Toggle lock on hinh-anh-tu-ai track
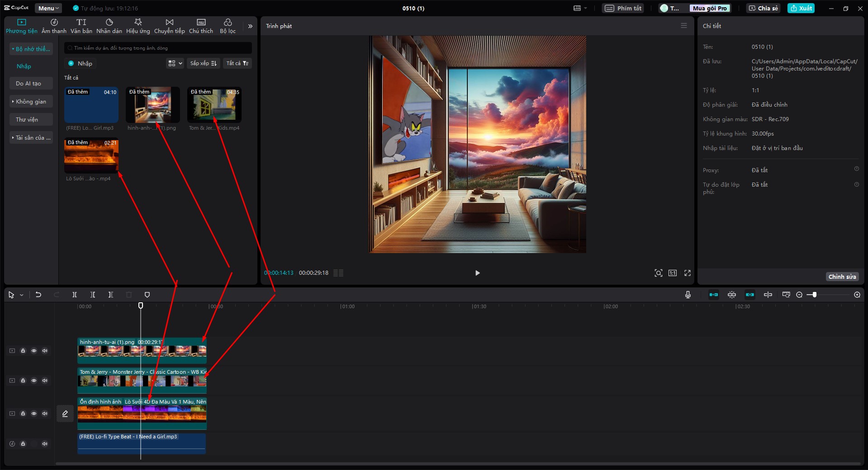 coord(23,351)
